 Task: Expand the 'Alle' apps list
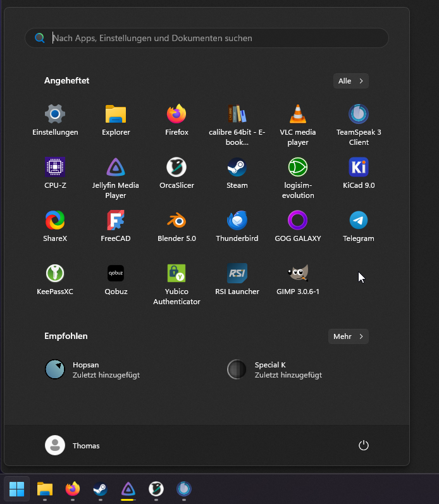click(x=350, y=81)
